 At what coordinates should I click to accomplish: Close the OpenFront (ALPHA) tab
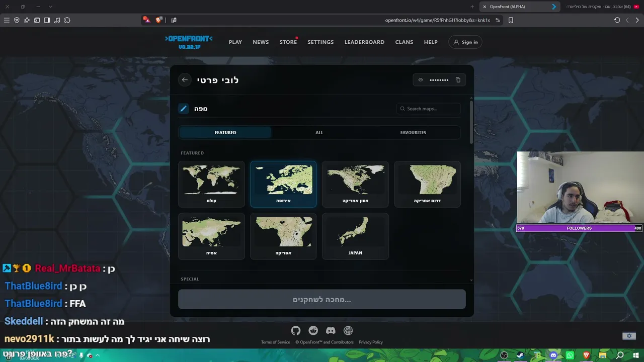point(485,7)
